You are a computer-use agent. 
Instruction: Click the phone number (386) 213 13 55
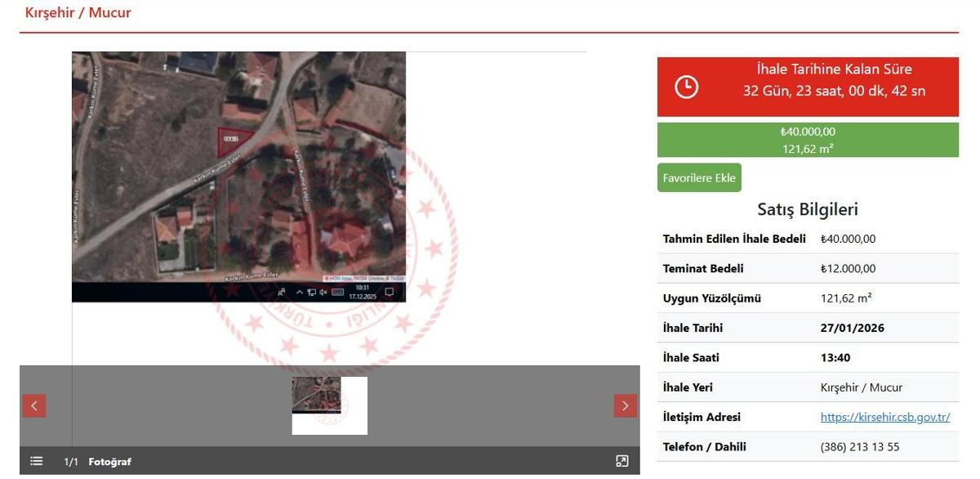click(859, 446)
